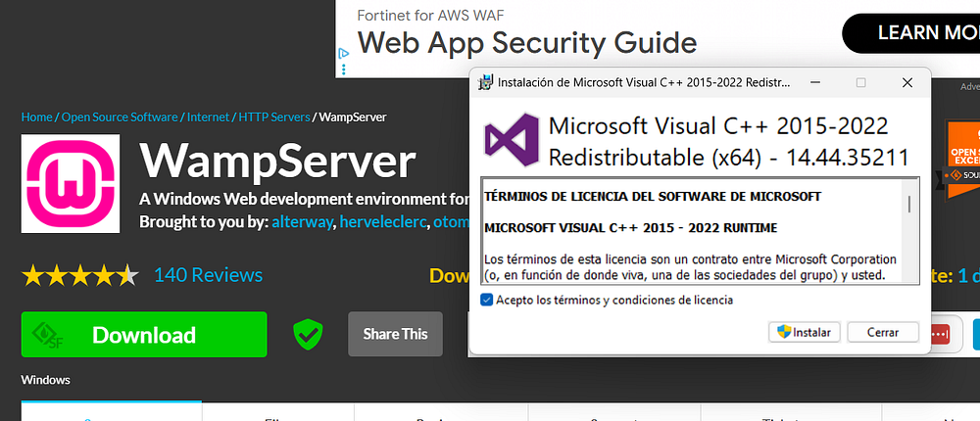The height and width of the screenshot is (421, 980).
Task: Close the Visual C++ installer window
Action: click(907, 82)
